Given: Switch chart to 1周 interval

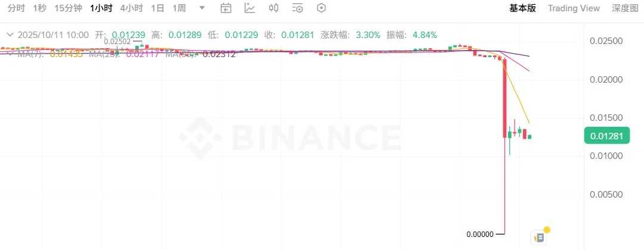Looking at the screenshot, I should (179, 8).
